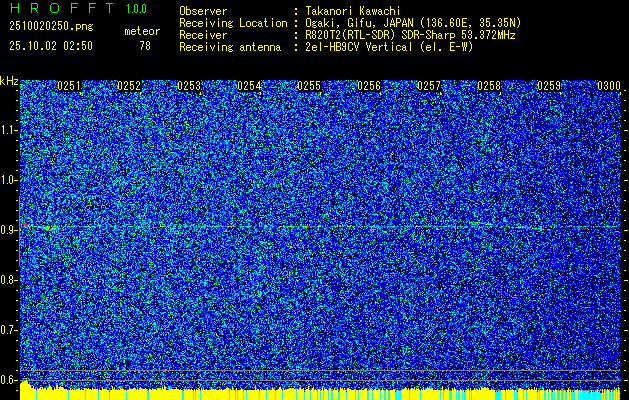Select the filename 2510020250.png
Image resolution: width=629 pixels, height=400 pixels.
(x=51, y=26)
